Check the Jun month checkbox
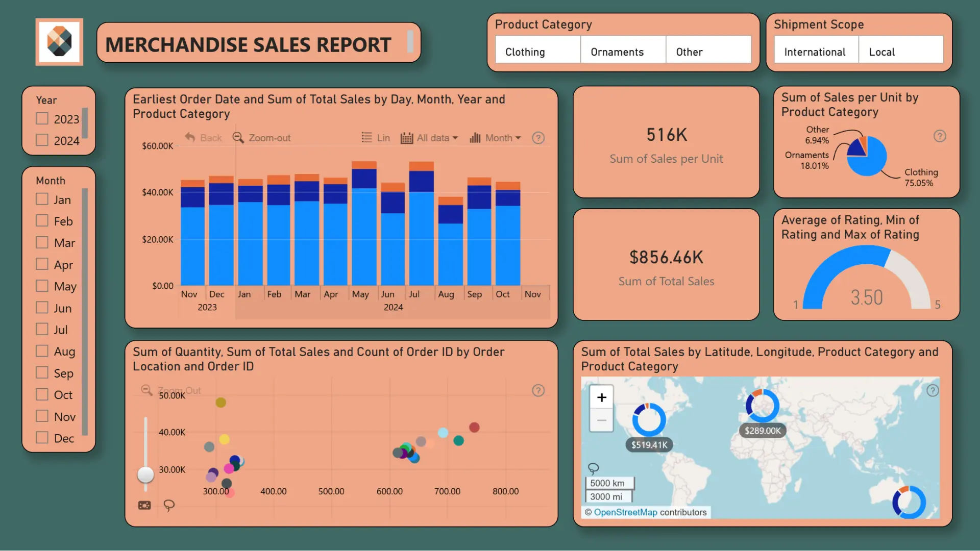The width and height of the screenshot is (980, 551). (x=42, y=308)
